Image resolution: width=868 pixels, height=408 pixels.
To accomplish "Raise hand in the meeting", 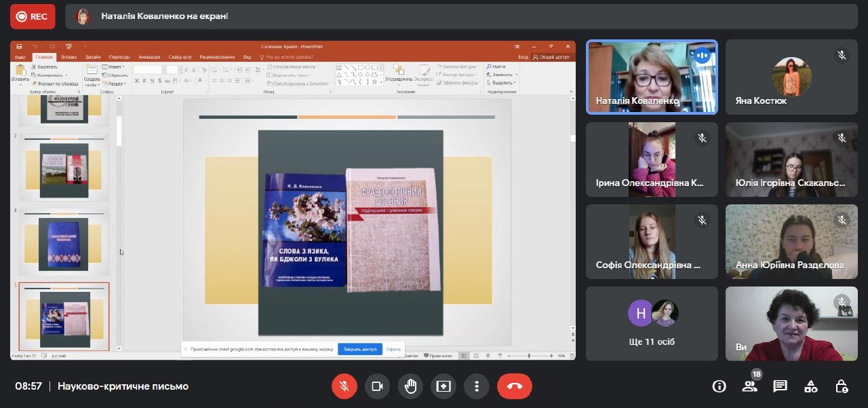I will pyautogui.click(x=410, y=386).
